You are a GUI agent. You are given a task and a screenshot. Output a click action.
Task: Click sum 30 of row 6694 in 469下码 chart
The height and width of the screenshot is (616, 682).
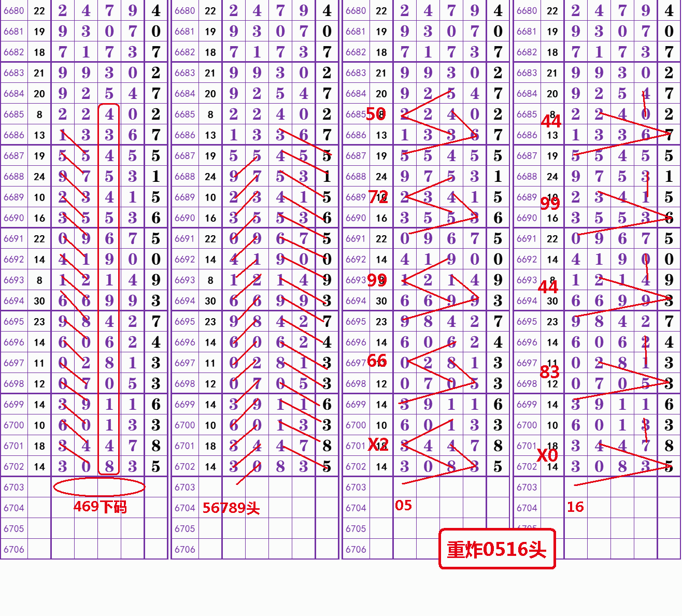coord(39,300)
